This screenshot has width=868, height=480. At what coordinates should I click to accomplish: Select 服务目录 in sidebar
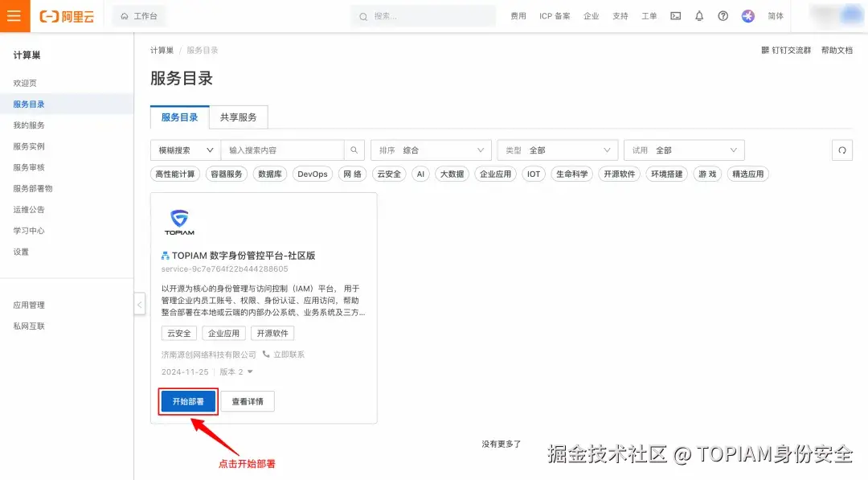(67, 104)
